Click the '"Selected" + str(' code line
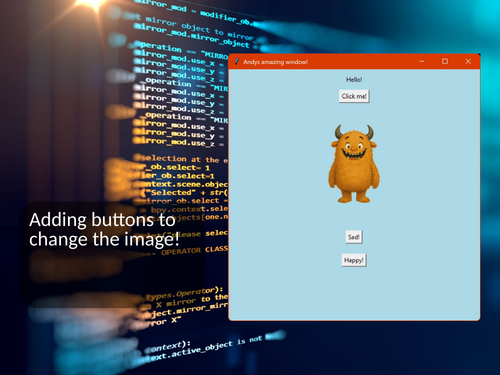This screenshot has width=500, height=375. click(185, 192)
